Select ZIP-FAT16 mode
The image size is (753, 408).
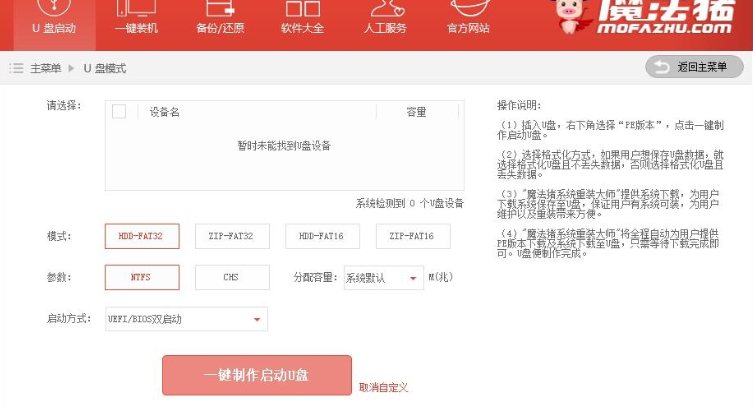pyautogui.click(x=413, y=236)
